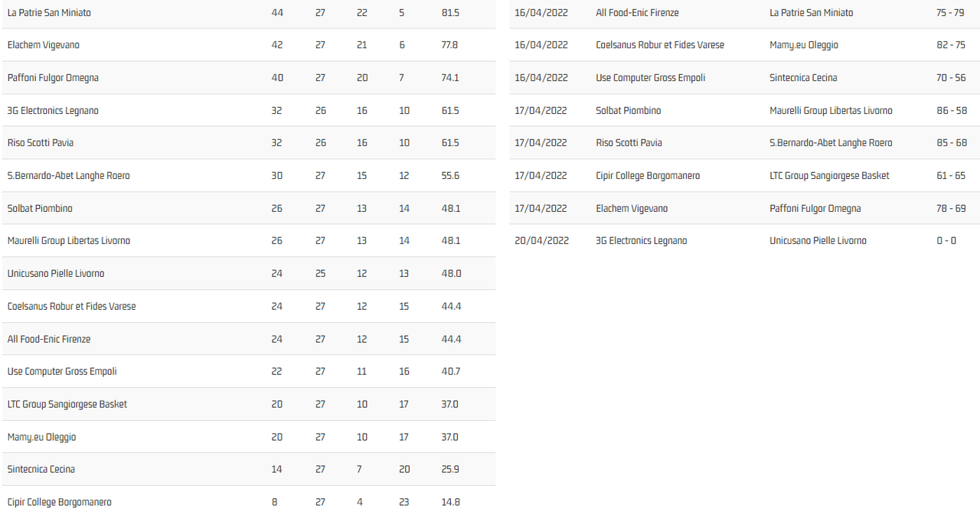Click Cipir College Borgomanero in the standings
Image resolution: width=980 pixels, height=518 pixels.
tap(60, 503)
